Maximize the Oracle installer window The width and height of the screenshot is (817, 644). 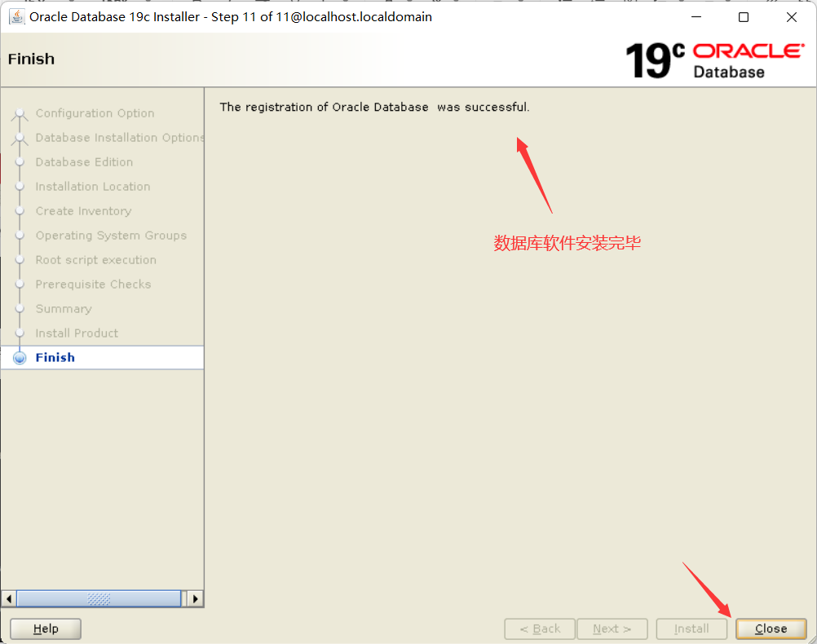744,17
